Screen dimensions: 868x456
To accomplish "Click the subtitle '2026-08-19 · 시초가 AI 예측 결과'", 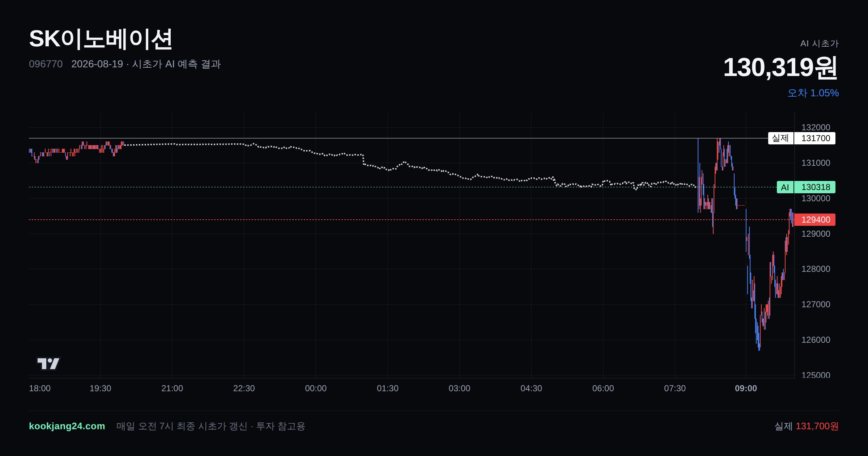I will (x=146, y=64).
